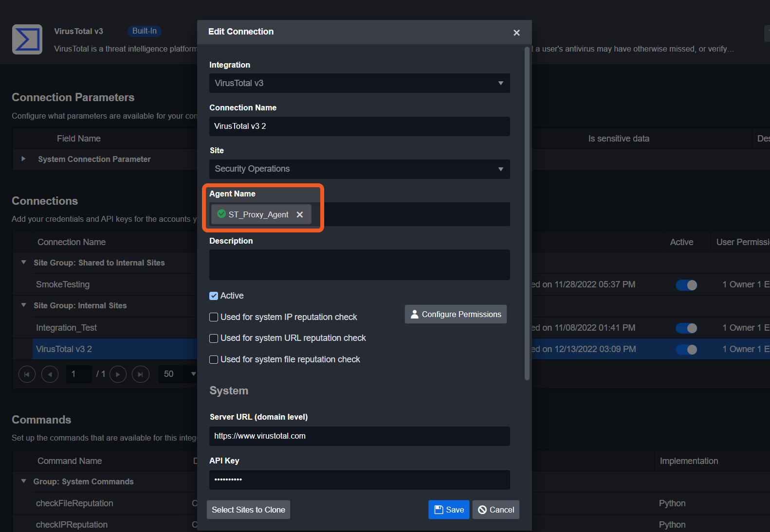Expand System Connection Parameter row

(23, 159)
